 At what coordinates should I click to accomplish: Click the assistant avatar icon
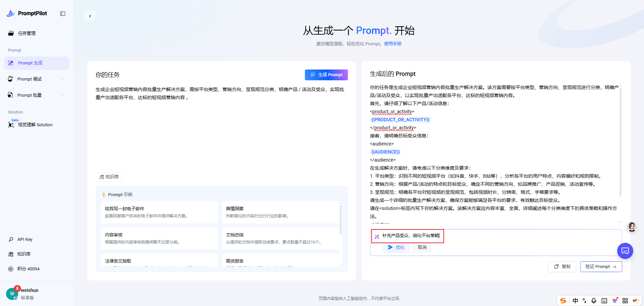632,227
